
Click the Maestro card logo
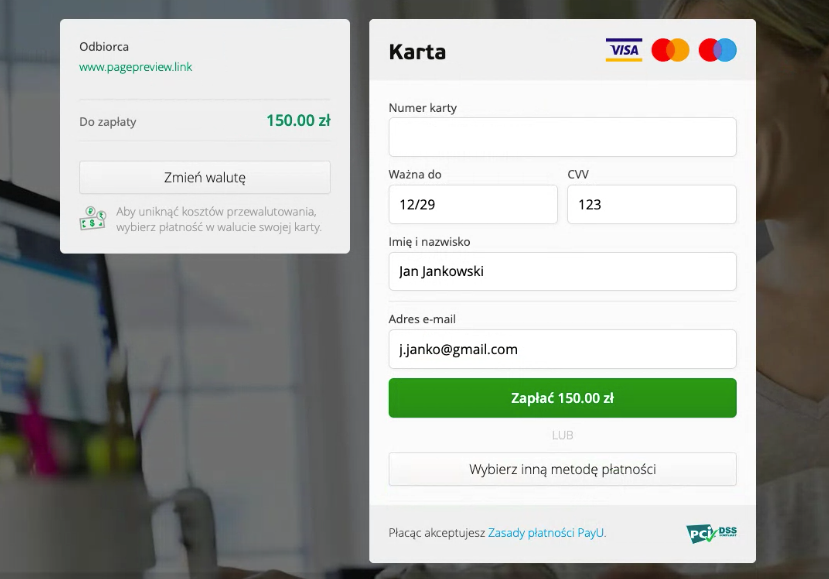717,50
